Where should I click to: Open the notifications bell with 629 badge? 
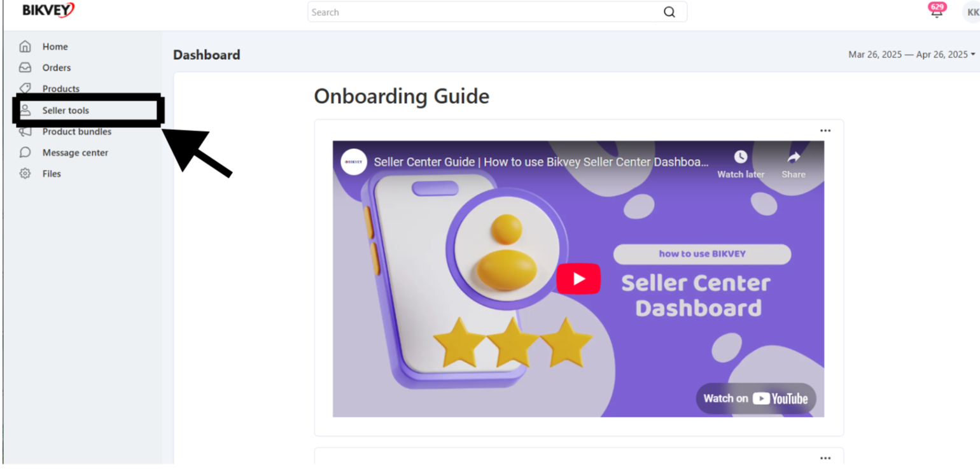(x=937, y=10)
